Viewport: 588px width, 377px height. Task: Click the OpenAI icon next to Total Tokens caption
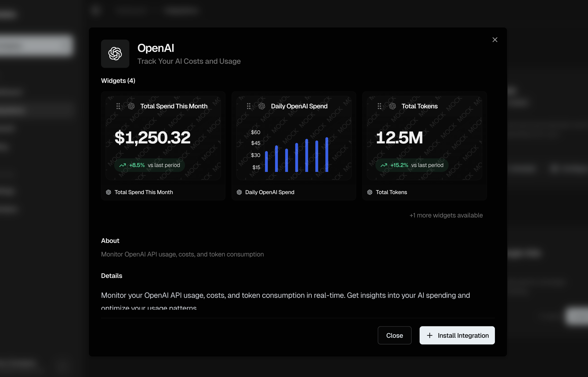[x=370, y=192]
